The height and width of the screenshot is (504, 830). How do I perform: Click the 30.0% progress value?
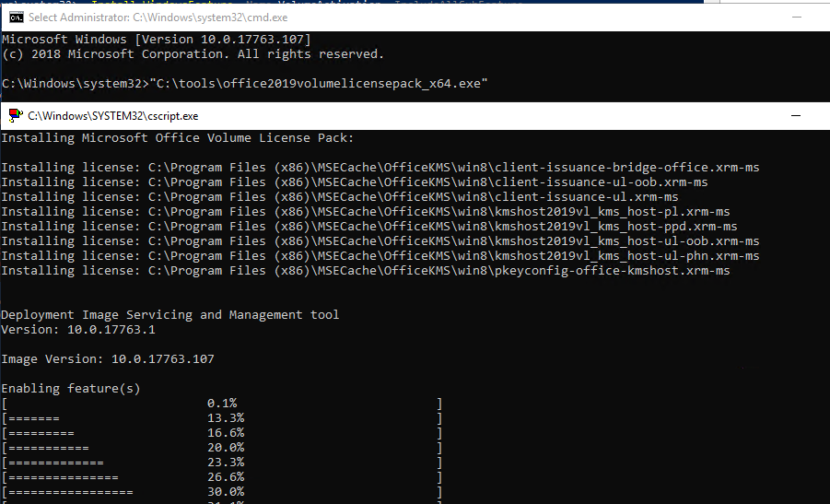226,492
